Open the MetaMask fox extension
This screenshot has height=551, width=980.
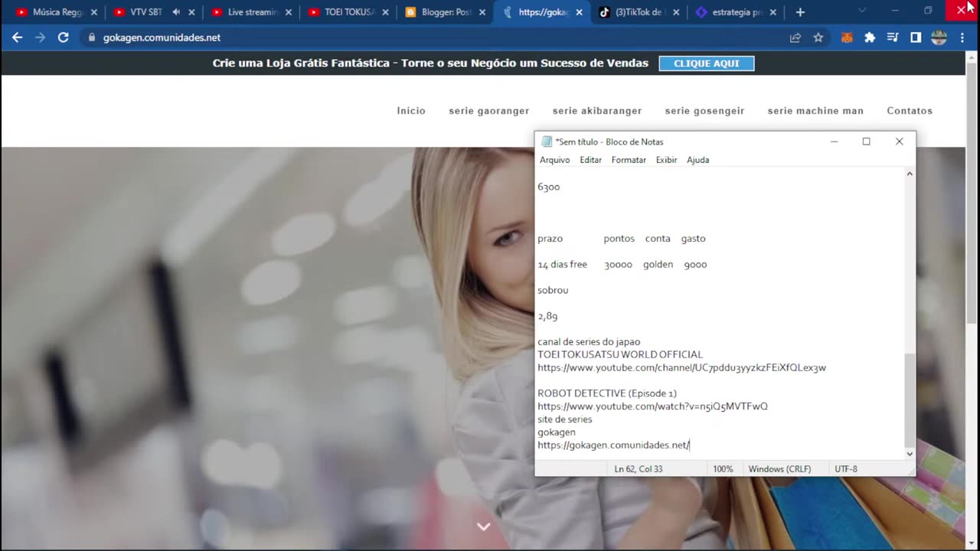pyautogui.click(x=847, y=37)
